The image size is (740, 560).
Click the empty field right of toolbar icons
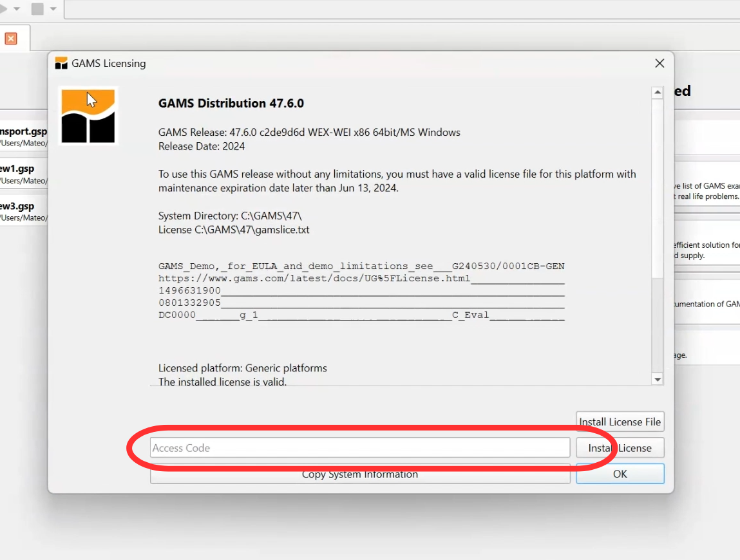click(399, 9)
